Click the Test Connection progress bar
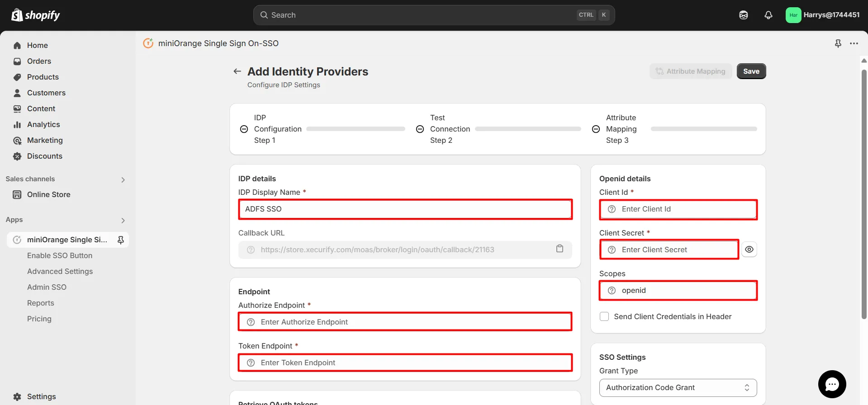 pos(528,129)
